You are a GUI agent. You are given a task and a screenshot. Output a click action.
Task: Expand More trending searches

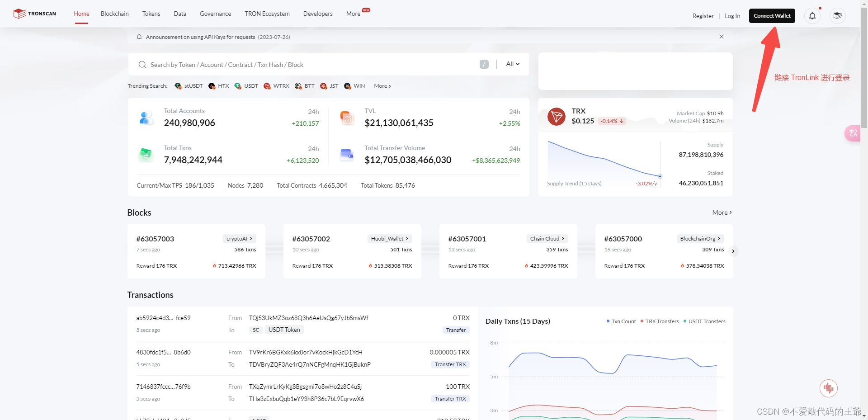tap(382, 86)
